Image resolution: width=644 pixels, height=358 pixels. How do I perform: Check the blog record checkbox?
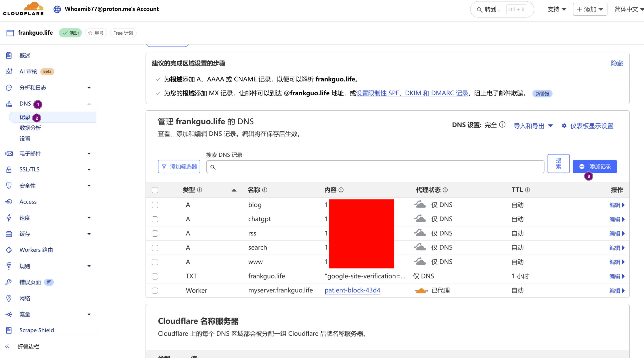155,205
